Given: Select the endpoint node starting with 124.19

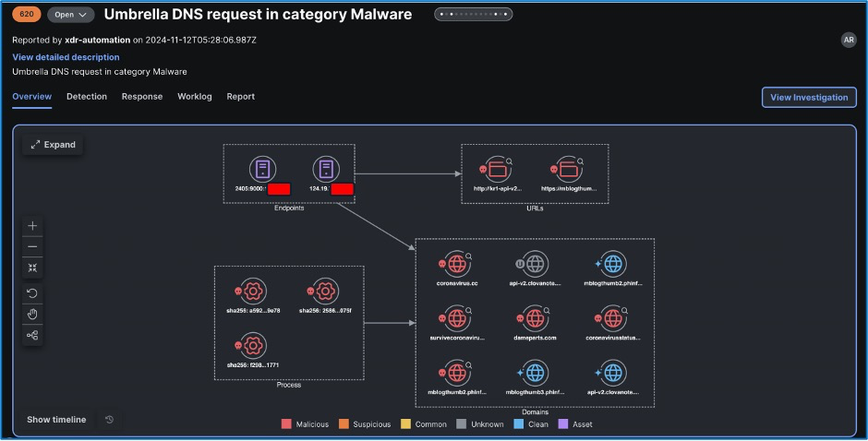Looking at the screenshot, I should click(325, 169).
